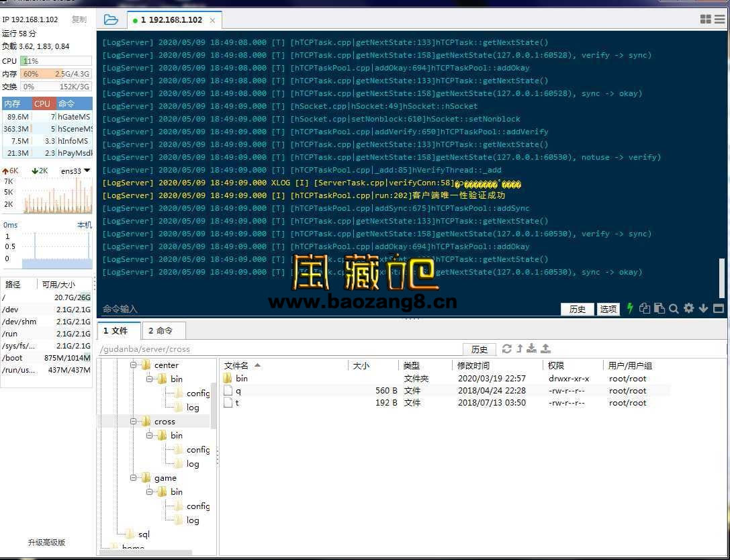Screen dimensions: 730x560
Task: Select the cross folder in tree
Action: click(165, 422)
